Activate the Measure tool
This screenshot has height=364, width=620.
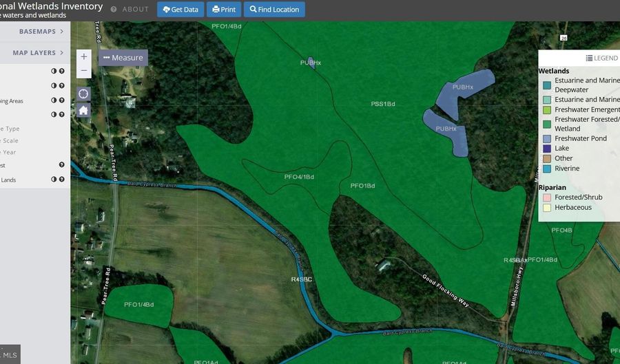click(x=123, y=58)
